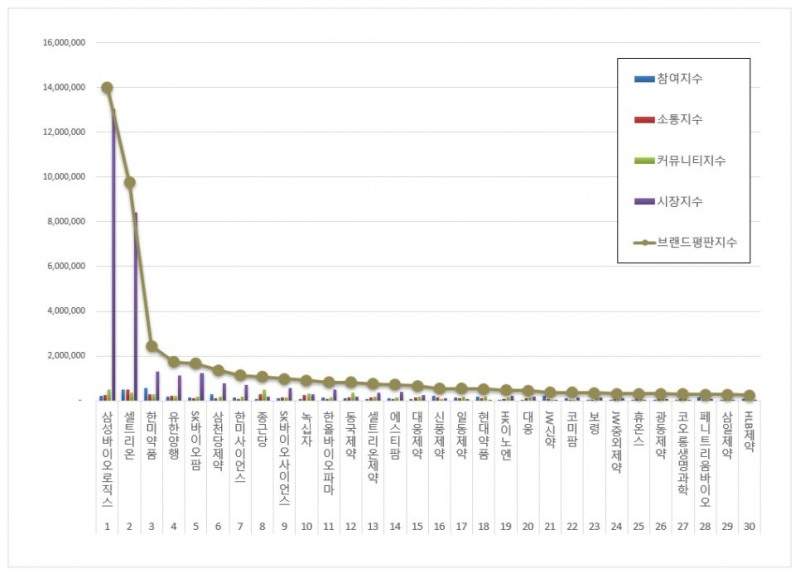Click the 신풍제약 category label
This screenshot has height=573, width=800.
(439, 435)
